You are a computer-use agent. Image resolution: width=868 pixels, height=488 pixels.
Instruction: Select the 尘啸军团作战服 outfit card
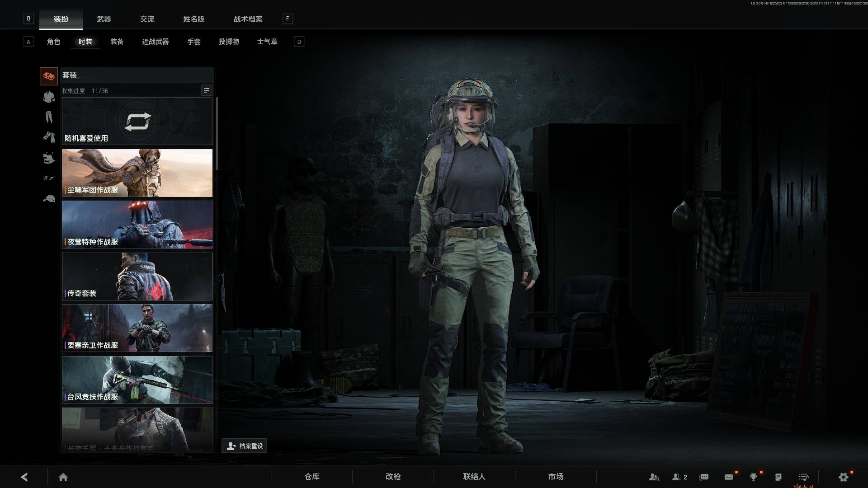[137, 173]
